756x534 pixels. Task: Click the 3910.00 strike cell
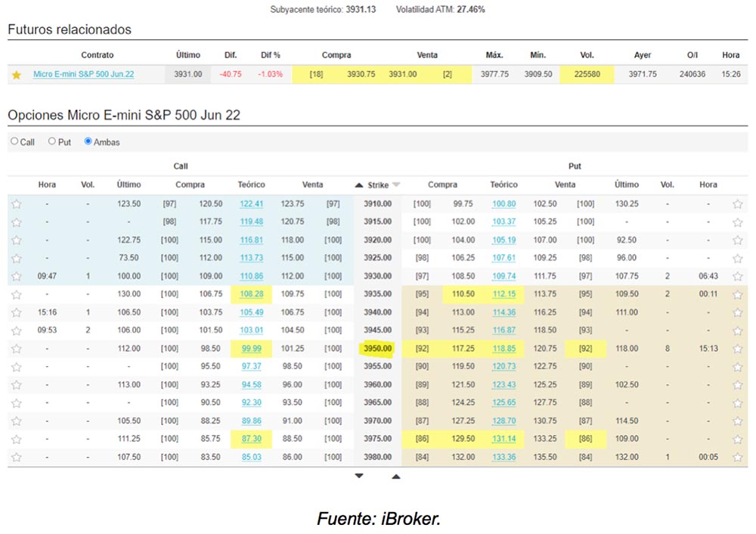377,203
